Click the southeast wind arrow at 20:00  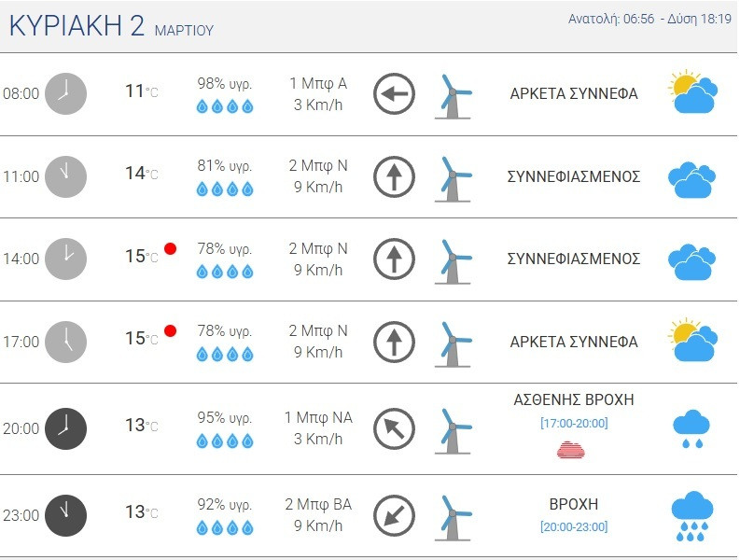point(394,429)
